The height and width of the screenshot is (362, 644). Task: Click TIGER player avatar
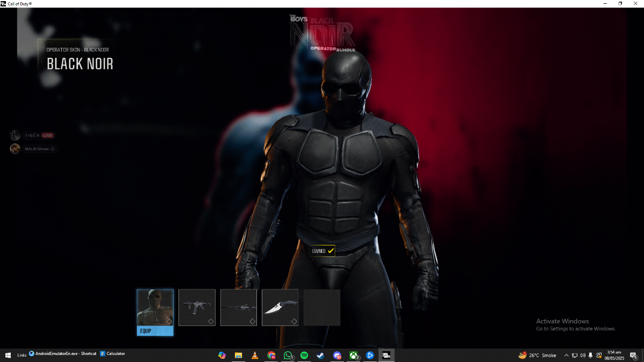15,135
